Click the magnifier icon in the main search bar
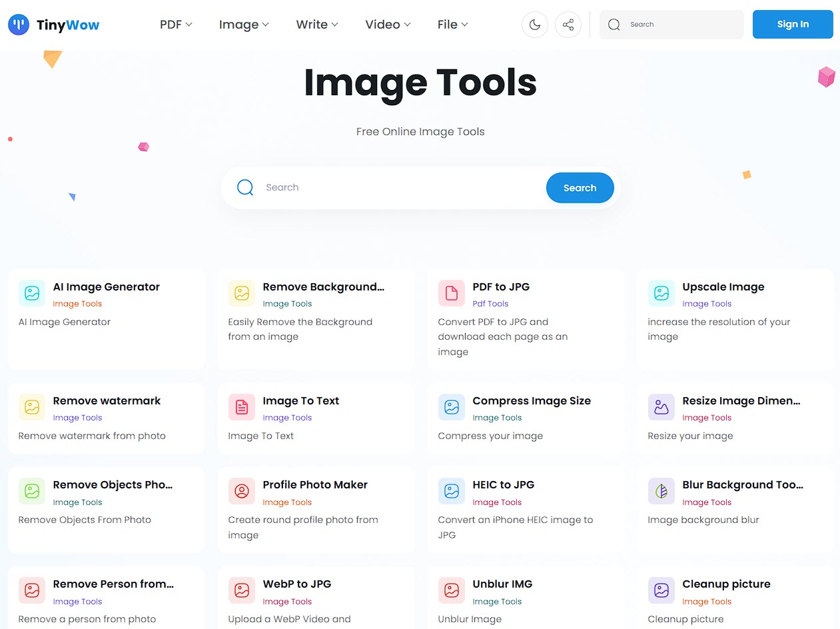Image resolution: width=840 pixels, height=629 pixels. (x=245, y=188)
